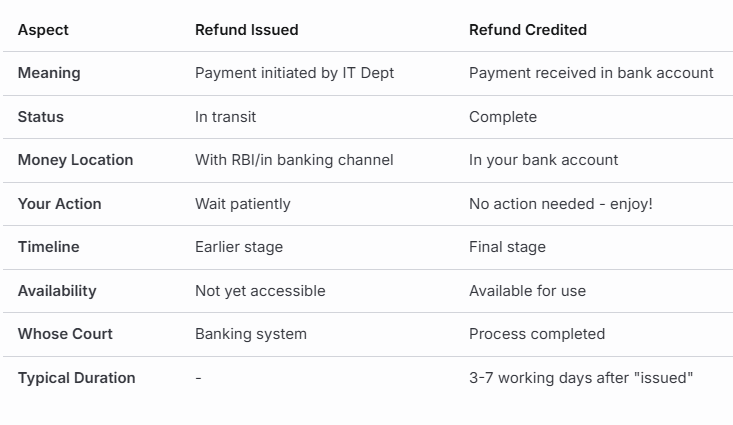Click "3-7 working days after issued" cell

pyautogui.click(x=581, y=378)
